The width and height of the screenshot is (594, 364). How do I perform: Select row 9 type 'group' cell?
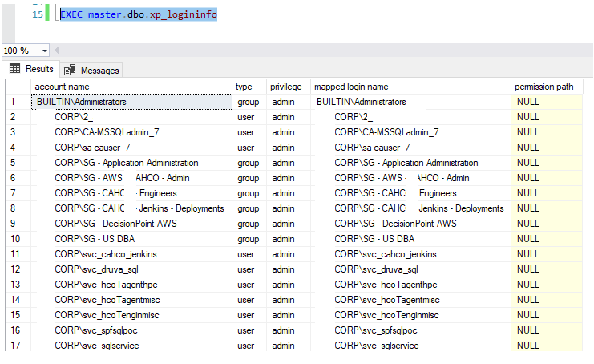[249, 224]
